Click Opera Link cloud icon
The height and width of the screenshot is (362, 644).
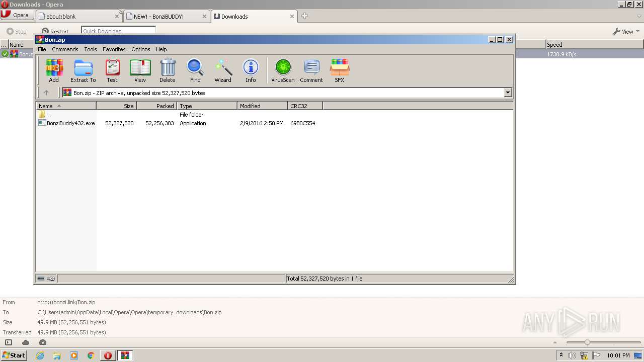pos(26,342)
